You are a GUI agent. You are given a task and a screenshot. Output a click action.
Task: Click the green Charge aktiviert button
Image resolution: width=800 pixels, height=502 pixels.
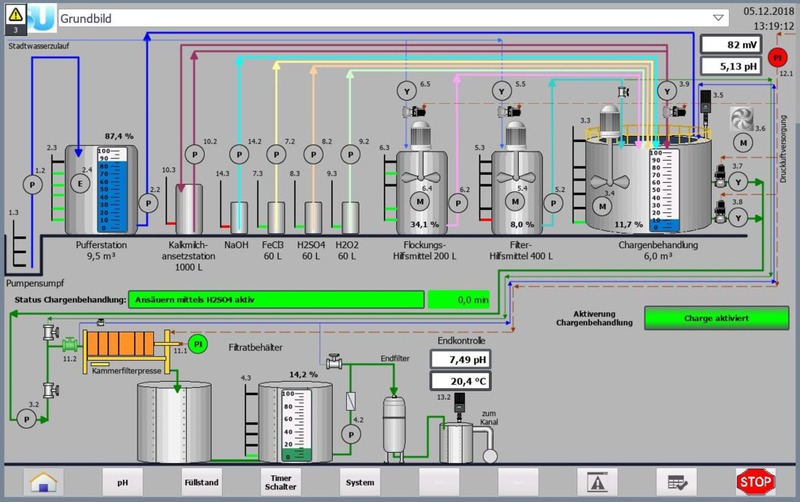pos(709,318)
